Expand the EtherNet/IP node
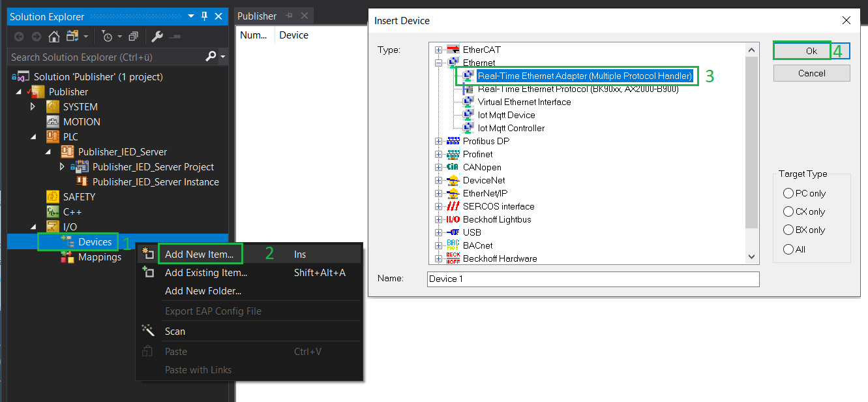This screenshot has width=868, height=402. coord(439,193)
